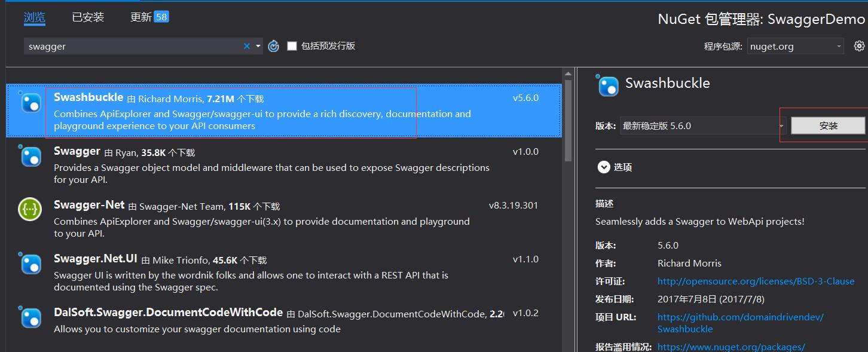Click the Swagger.Net.UI package icon

(30, 263)
